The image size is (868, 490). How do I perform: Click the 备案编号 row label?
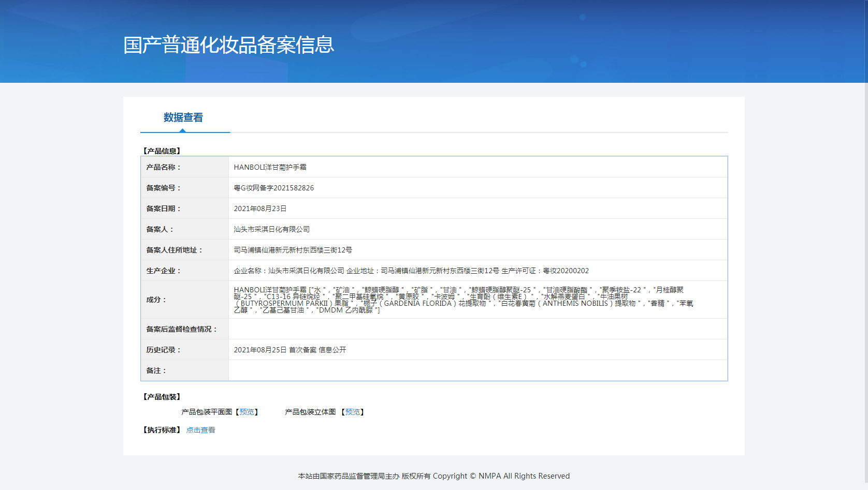[163, 188]
